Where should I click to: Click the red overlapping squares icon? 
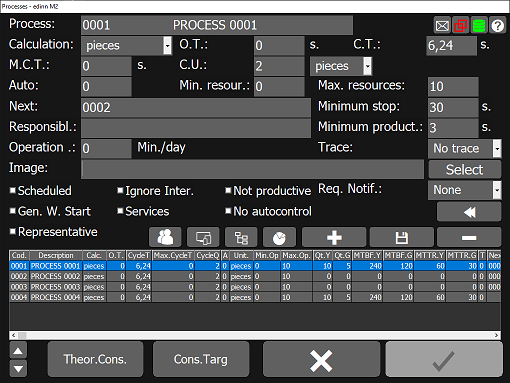click(x=461, y=25)
